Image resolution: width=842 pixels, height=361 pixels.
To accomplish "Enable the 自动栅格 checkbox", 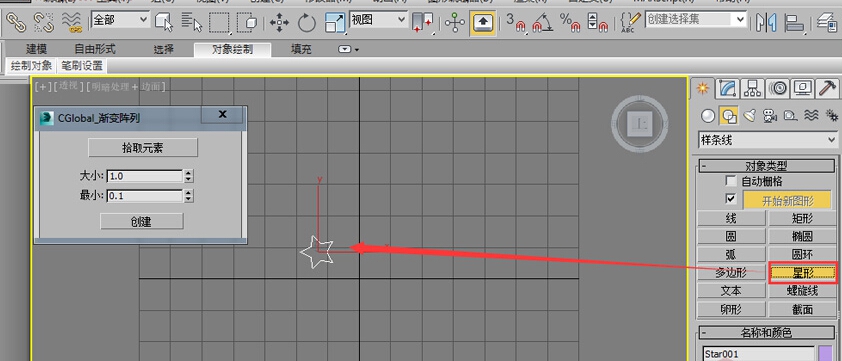I will click(730, 181).
